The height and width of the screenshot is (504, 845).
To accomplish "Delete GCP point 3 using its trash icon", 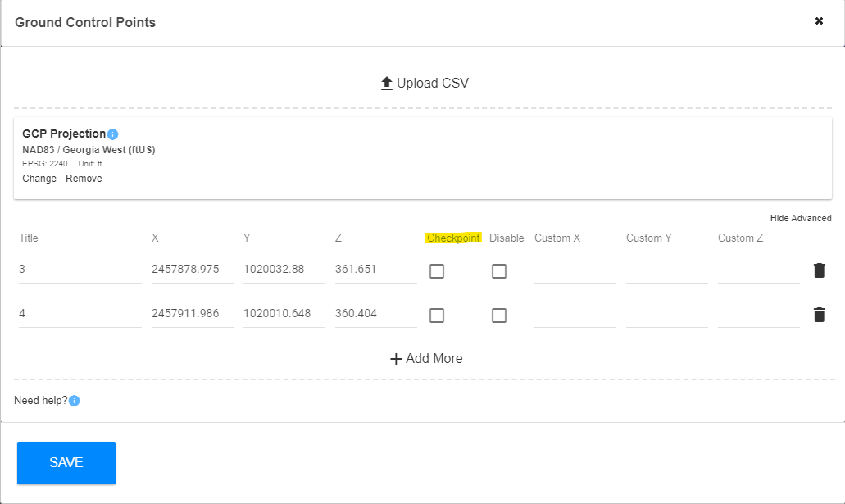I will tap(819, 270).
